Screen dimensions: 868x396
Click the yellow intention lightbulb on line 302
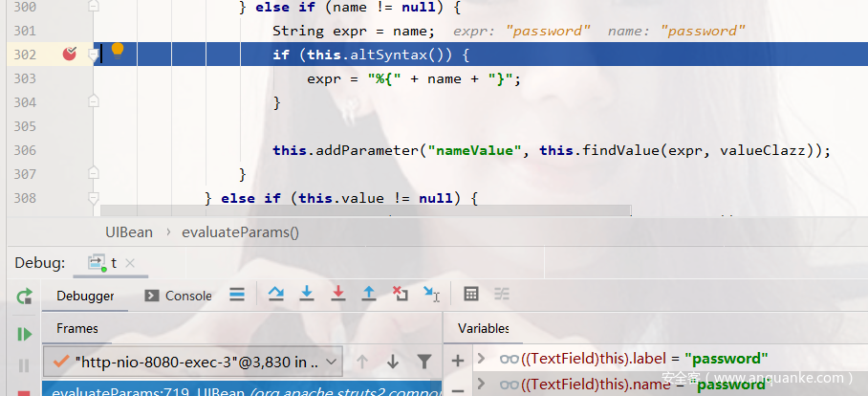pos(118,51)
